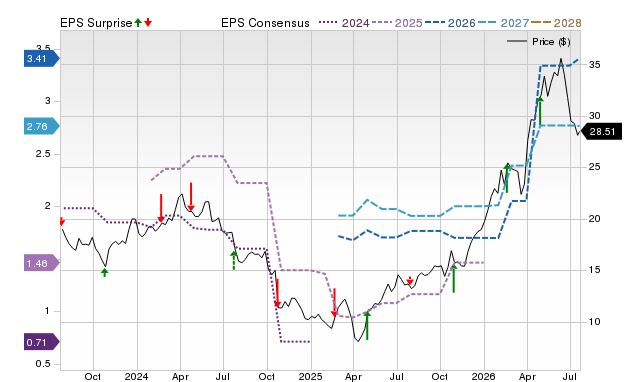The image size is (640, 382).
Task: Click the 1.46 lavender value tag
Action: pos(42,264)
